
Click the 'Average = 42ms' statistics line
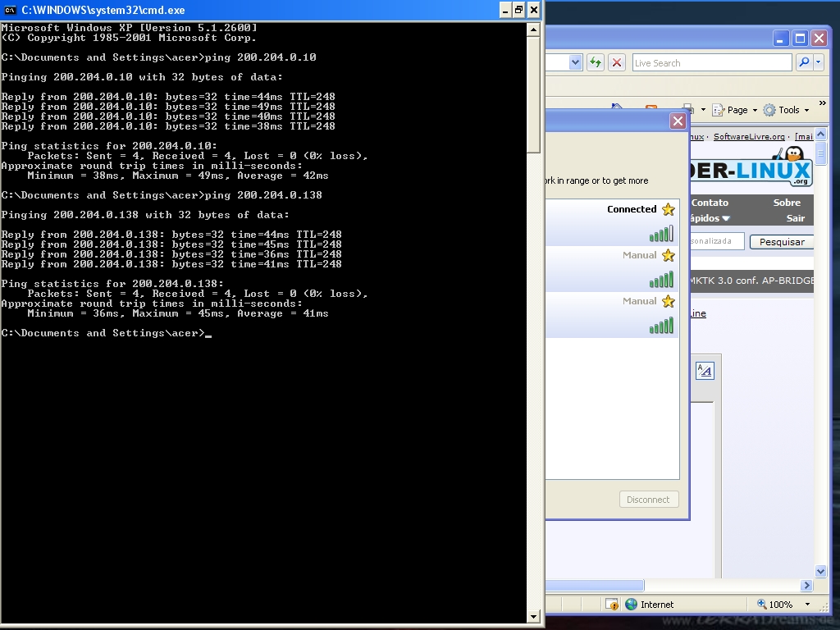[x=178, y=176]
